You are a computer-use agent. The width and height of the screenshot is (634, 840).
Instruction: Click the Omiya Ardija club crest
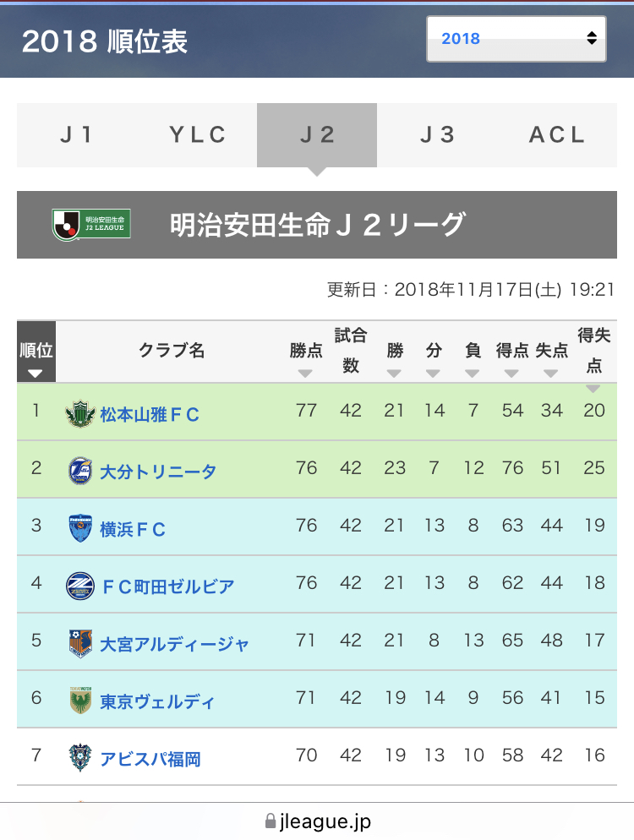coord(79,644)
